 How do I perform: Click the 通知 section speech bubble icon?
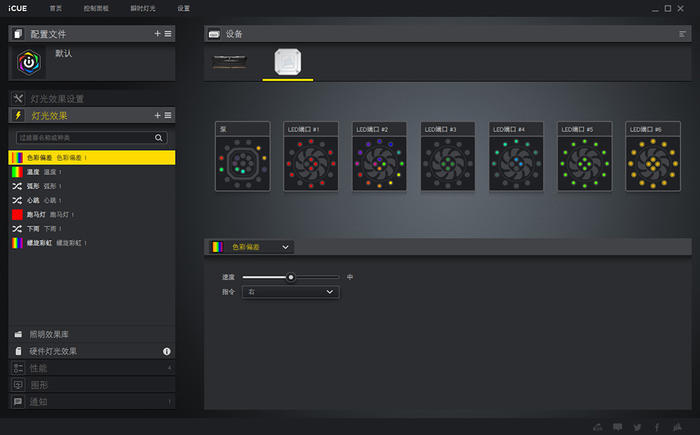pyautogui.click(x=18, y=402)
